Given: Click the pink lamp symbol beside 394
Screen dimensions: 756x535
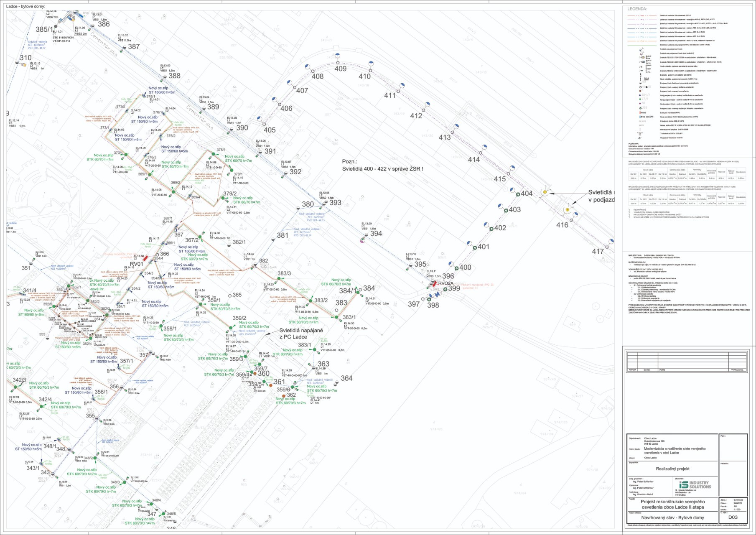Looking at the screenshot, I should 362,241.
